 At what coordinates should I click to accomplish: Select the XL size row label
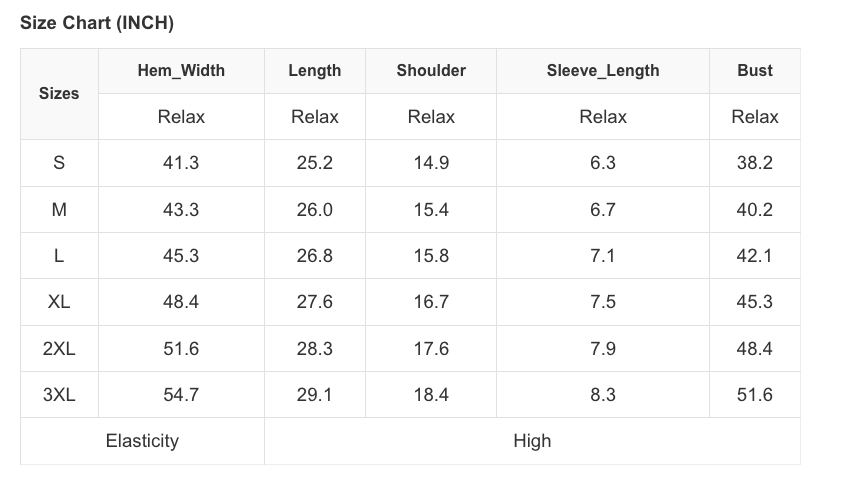tap(59, 302)
